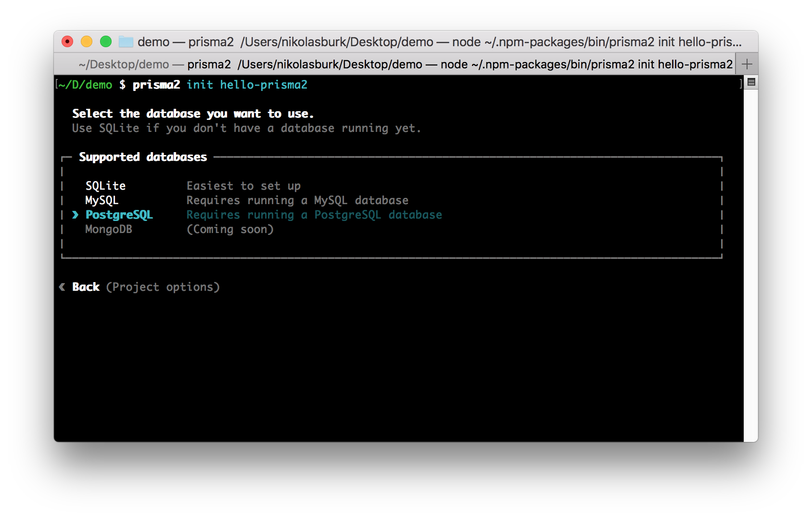Click the back chevron beside Back
812x519 pixels.
62,287
